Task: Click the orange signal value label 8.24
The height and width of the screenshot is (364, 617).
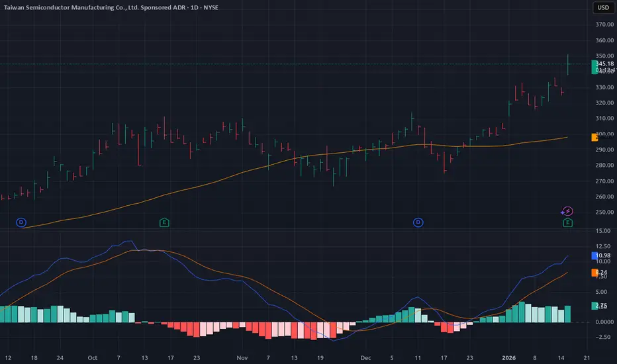Action: (x=601, y=272)
